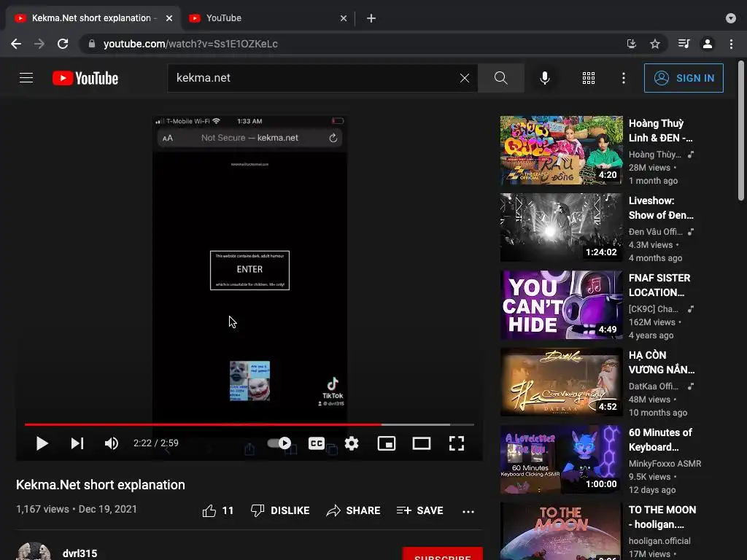
Task: Click the YouTube logo home link
Action: [85, 78]
